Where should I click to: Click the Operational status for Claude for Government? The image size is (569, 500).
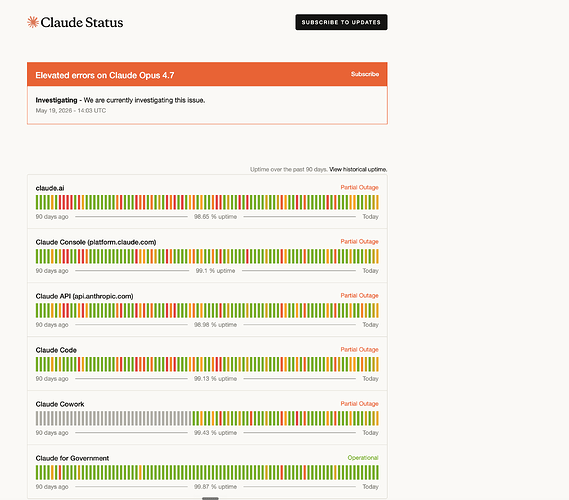pyautogui.click(x=363, y=458)
